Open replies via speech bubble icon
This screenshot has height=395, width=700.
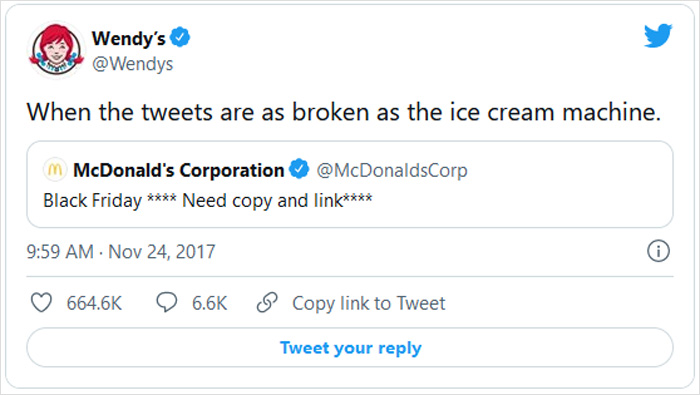click(167, 303)
